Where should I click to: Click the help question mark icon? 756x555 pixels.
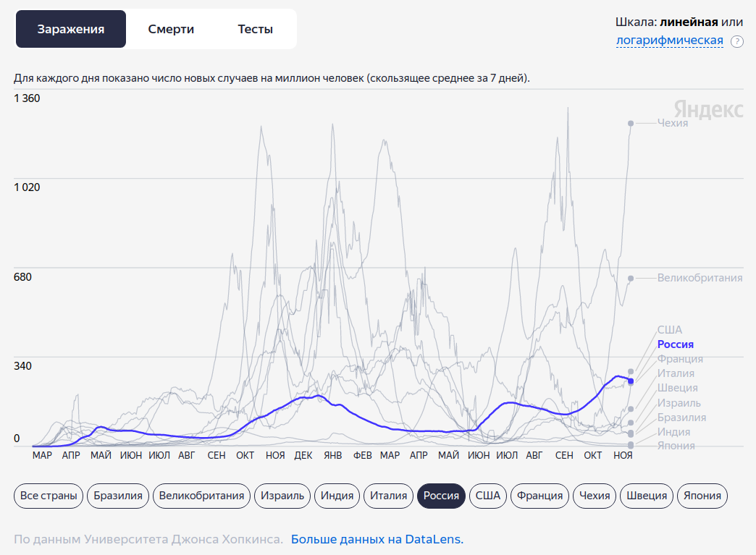[737, 41]
